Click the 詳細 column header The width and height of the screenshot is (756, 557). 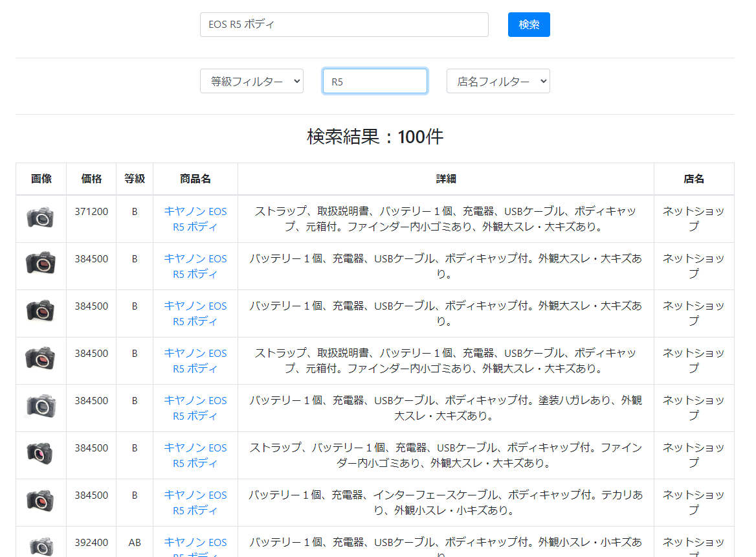click(445, 179)
